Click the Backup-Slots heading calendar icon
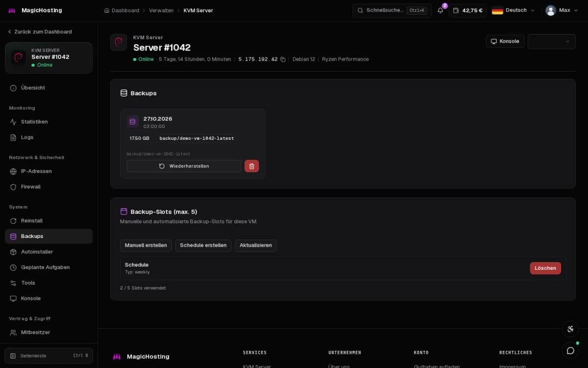 tap(124, 211)
